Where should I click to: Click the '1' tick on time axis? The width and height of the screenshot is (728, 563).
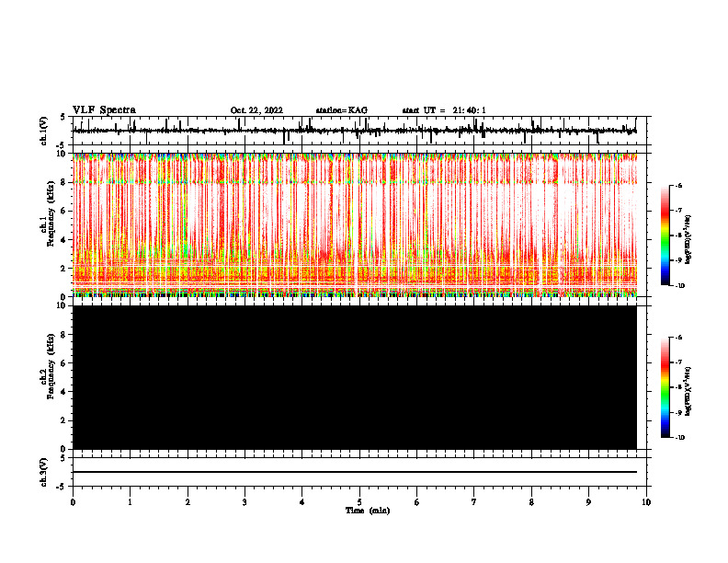pyautogui.click(x=130, y=502)
